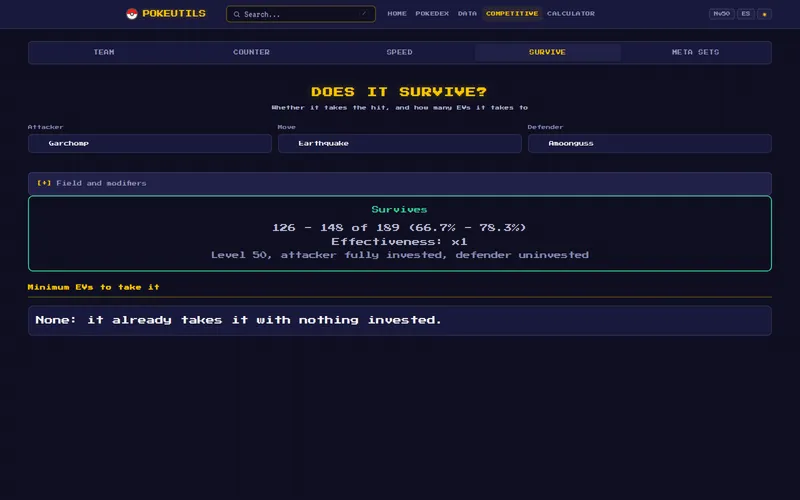Screen dimensions: 800x500
Task: Click the Level 50 attacker fully invested note
Action: (x=400, y=255)
